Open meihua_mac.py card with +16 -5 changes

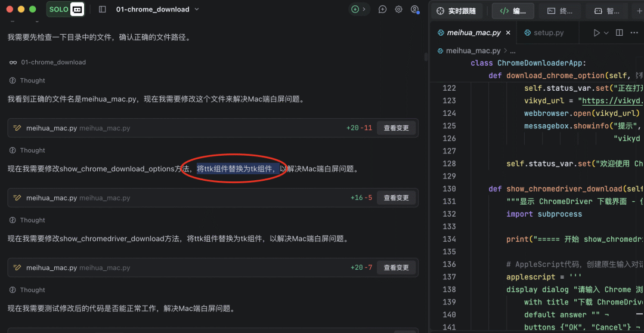pyautogui.click(x=213, y=198)
